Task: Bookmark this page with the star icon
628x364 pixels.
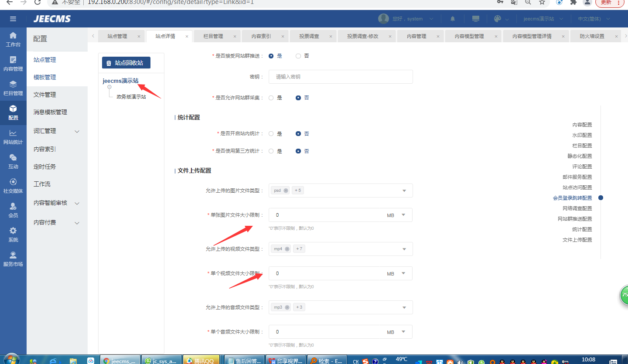Action: (x=542, y=2)
